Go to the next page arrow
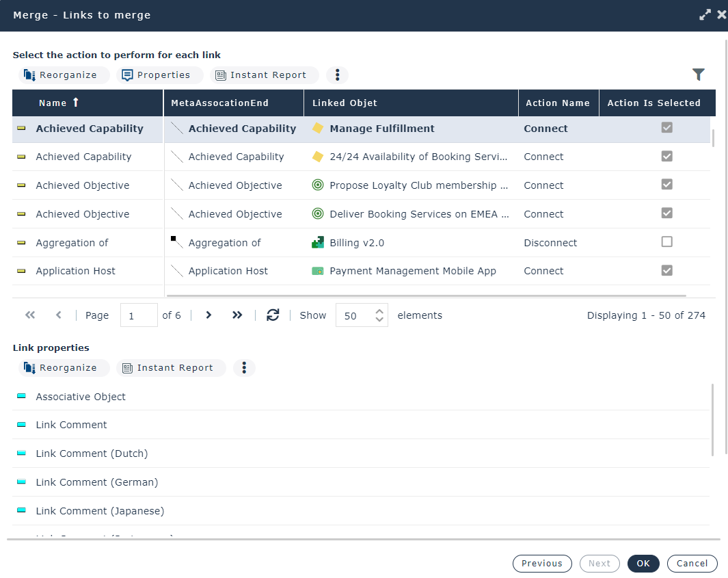The width and height of the screenshot is (728, 578). pos(209,315)
